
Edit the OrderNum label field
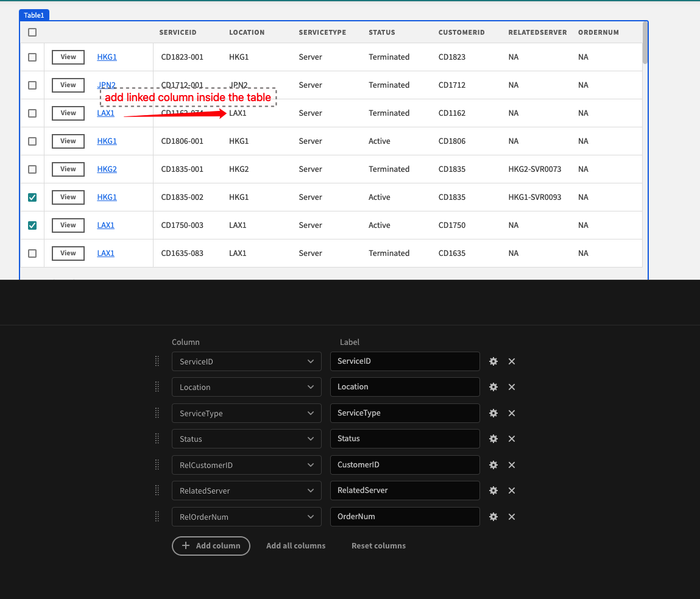pos(405,517)
